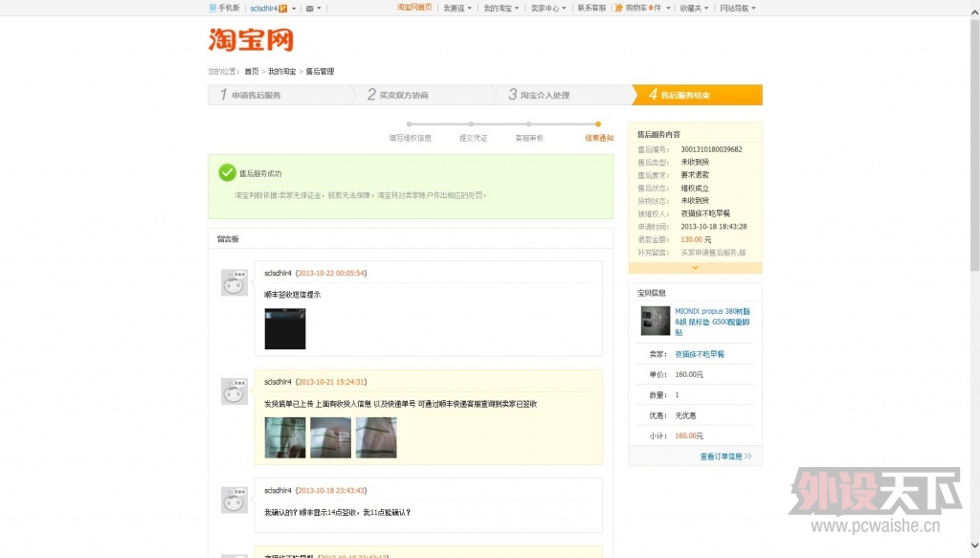This screenshot has width=980, height=558.
Task: Click the 优惠 value 无优惠
Action: tap(685, 414)
